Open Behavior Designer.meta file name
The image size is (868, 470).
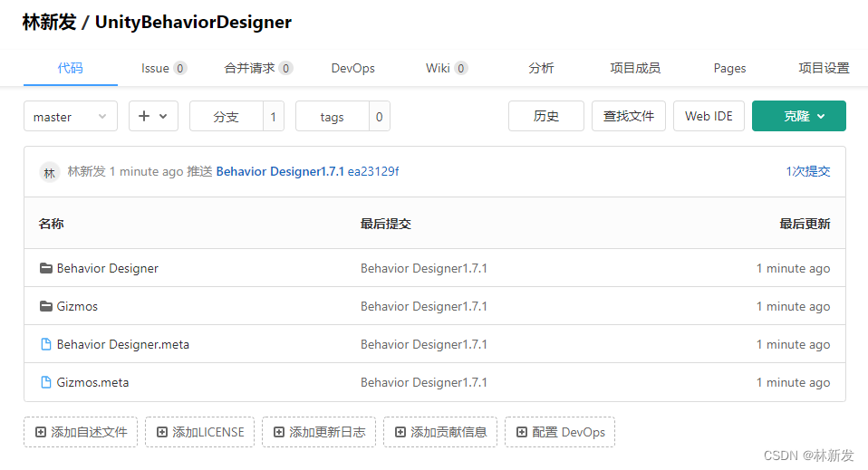pyautogui.click(x=123, y=344)
